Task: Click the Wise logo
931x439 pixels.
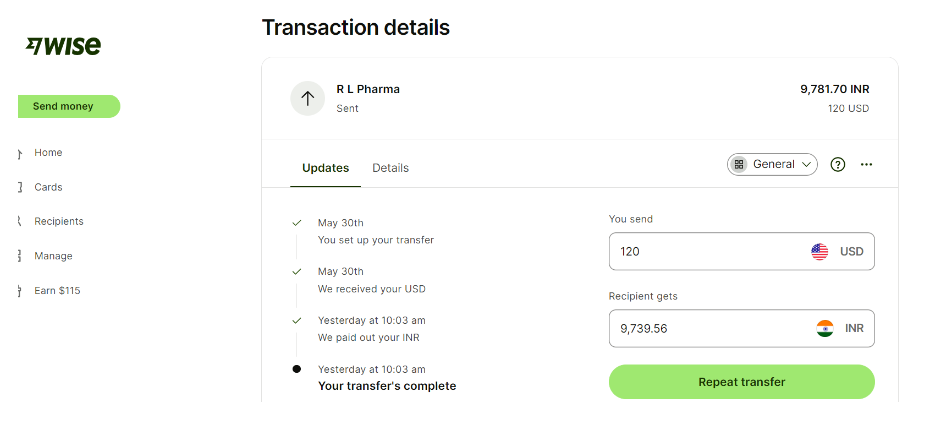Action: [x=63, y=46]
